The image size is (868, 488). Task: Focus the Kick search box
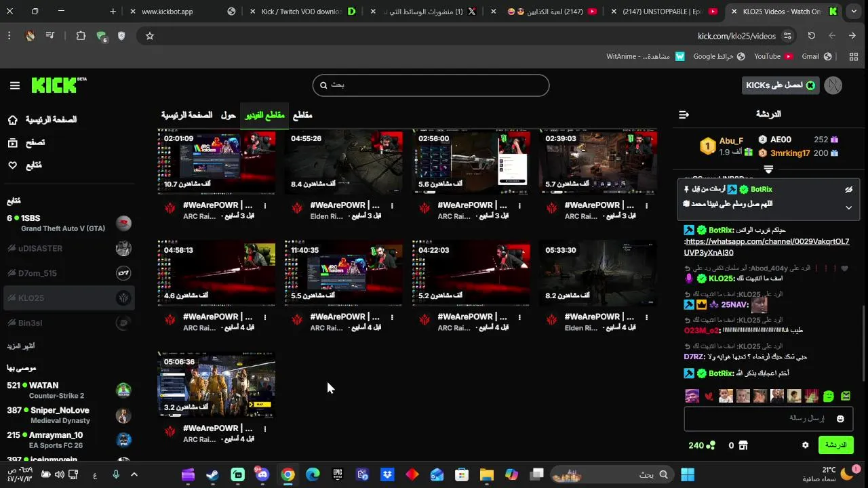pos(431,85)
